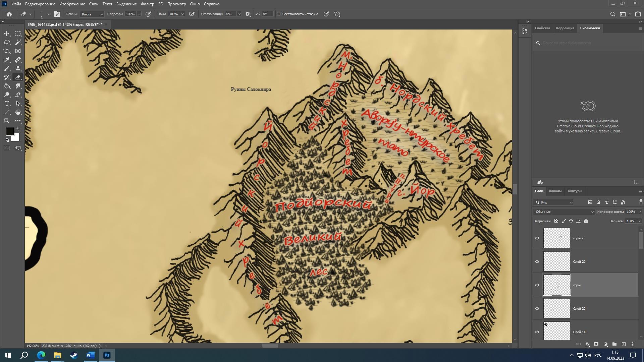Select the Clone Stamp tool
Viewport: 644px width, 362px height.
18,68
